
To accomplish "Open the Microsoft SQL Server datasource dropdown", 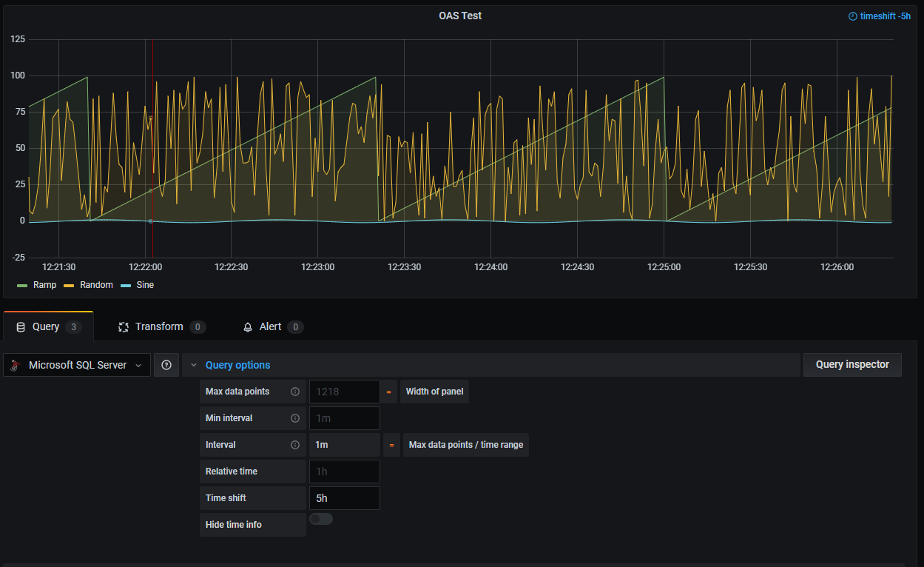I will click(x=138, y=364).
